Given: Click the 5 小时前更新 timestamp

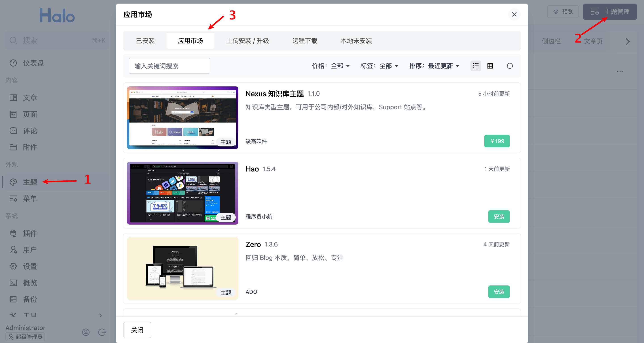Looking at the screenshot, I should [x=494, y=94].
